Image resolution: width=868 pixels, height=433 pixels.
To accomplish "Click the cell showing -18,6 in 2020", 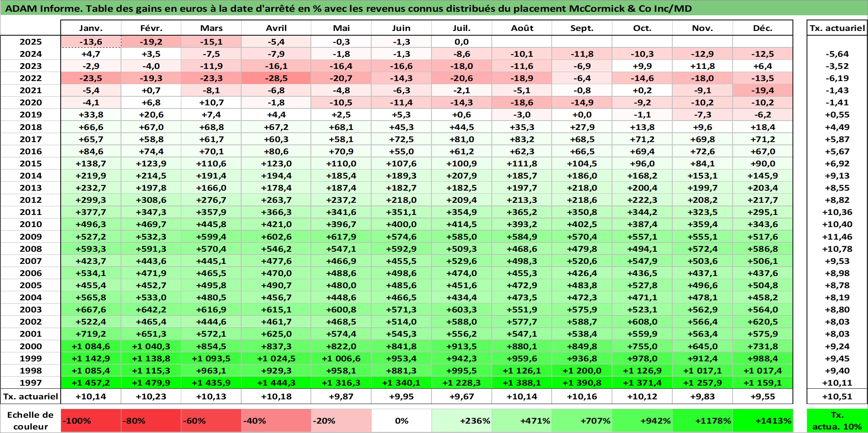I will pos(522,102).
